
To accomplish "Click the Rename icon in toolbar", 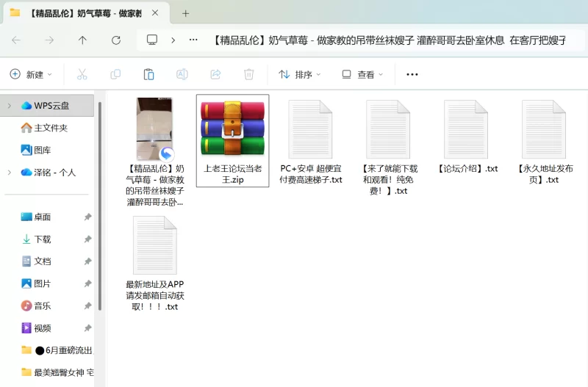I will 182,74.
